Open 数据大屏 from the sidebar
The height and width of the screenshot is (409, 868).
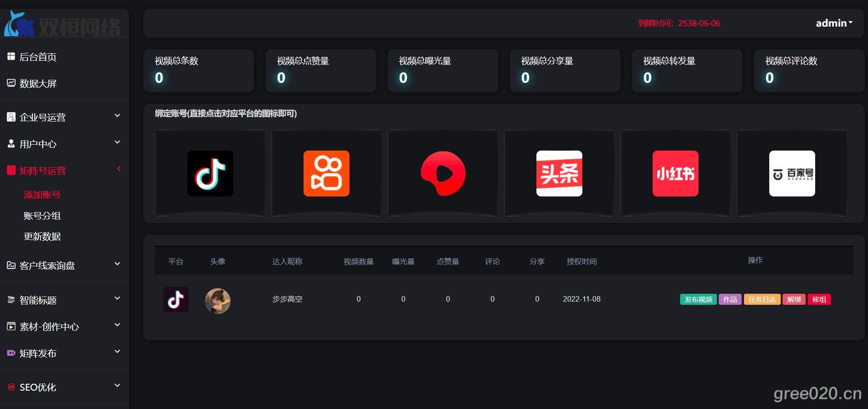[38, 84]
